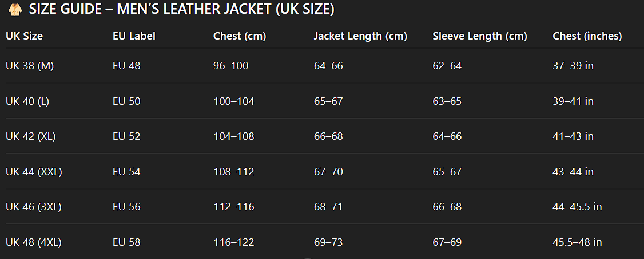Click the 45.5–48 in chest cell
The height and width of the screenshot is (259, 644).
(x=578, y=242)
